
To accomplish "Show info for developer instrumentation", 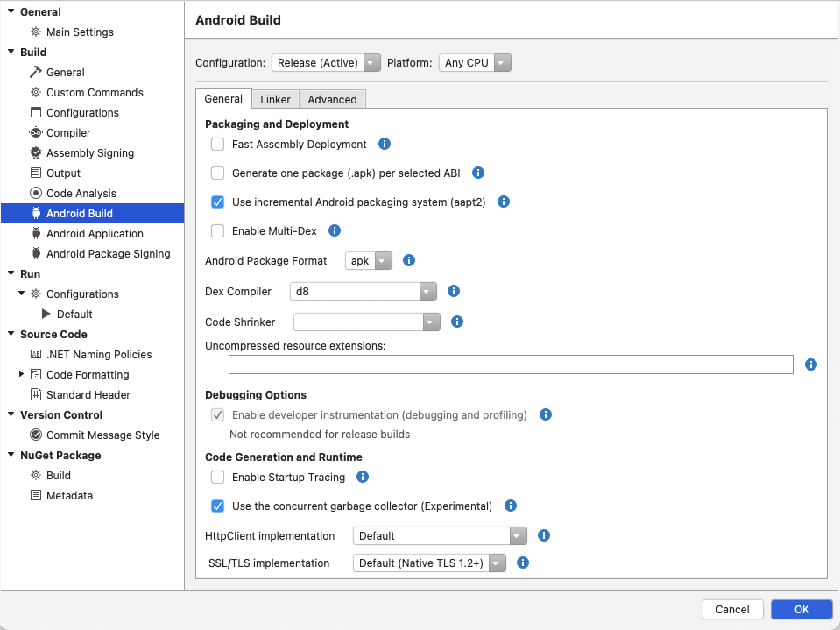I will click(x=546, y=414).
